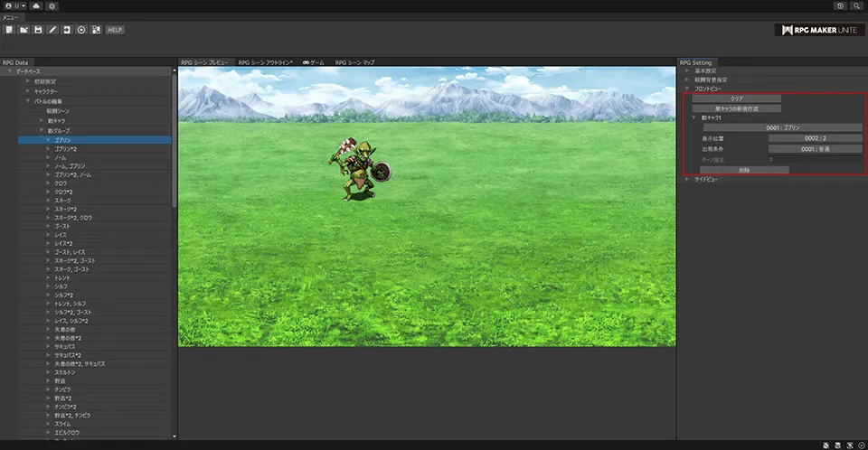Click the history clock icon at top right
868x450 pixels.
tap(840, 5)
